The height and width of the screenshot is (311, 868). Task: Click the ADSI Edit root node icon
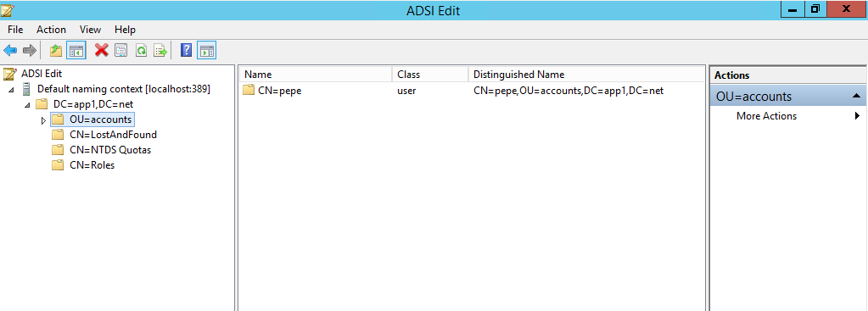pos(10,74)
